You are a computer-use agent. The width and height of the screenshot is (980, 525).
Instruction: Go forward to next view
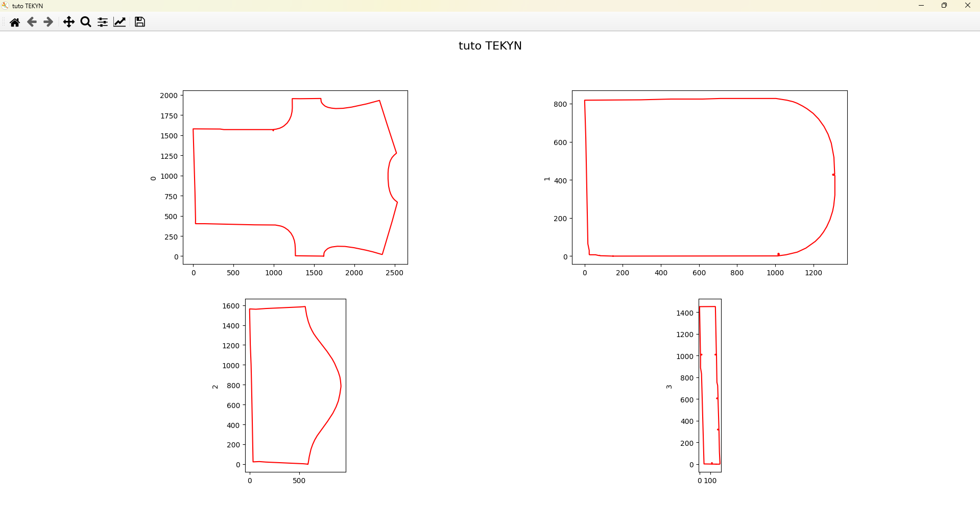(x=49, y=22)
